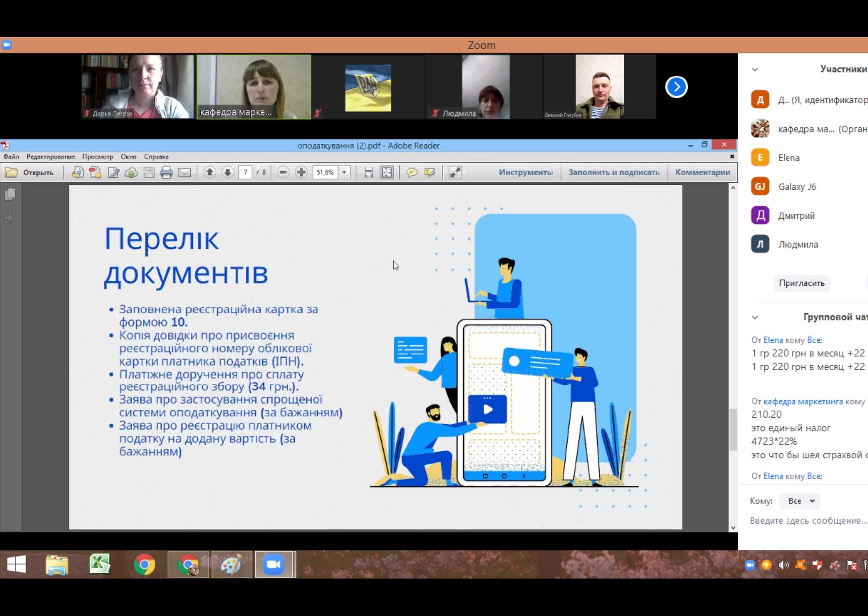Open page thumbnails side panel

[x=10, y=194]
